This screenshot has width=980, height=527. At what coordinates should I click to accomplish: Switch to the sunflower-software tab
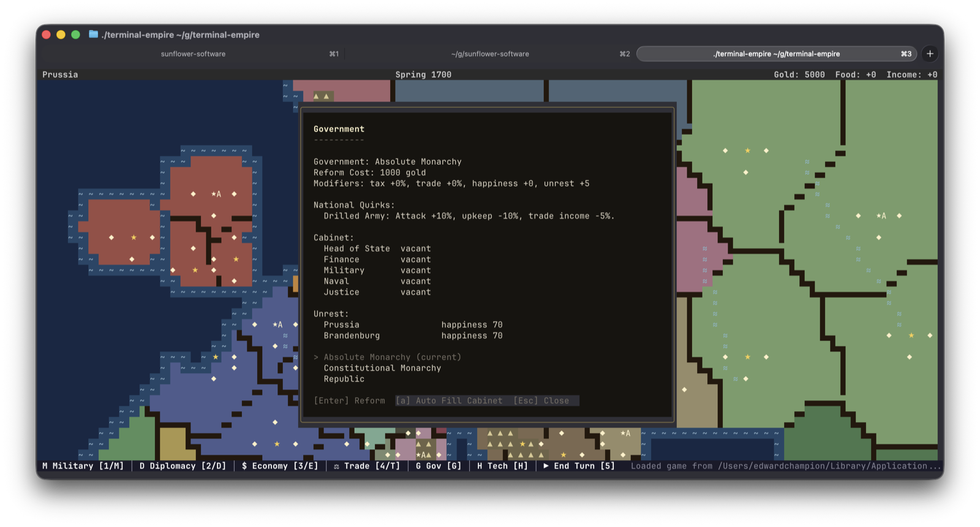pyautogui.click(x=193, y=54)
